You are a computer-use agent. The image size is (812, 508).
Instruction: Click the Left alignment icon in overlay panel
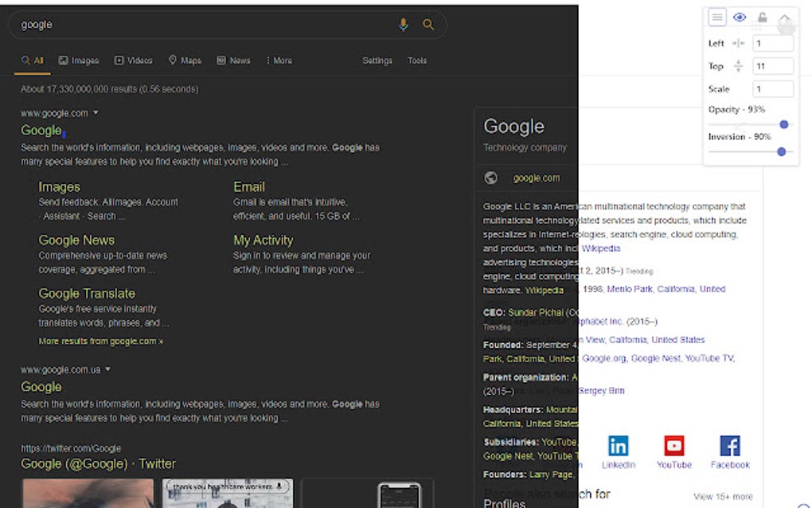(738, 44)
